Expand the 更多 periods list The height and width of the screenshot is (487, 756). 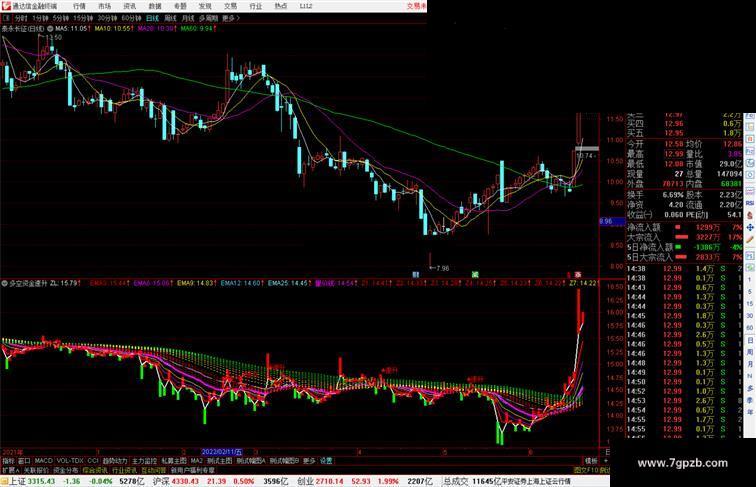tap(230, 18)
